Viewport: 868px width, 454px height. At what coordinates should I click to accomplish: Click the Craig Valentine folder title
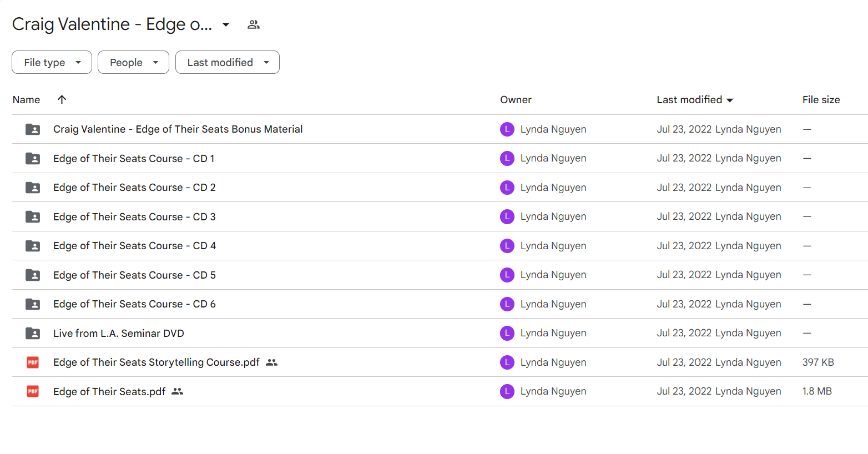(x=112, y=24)
